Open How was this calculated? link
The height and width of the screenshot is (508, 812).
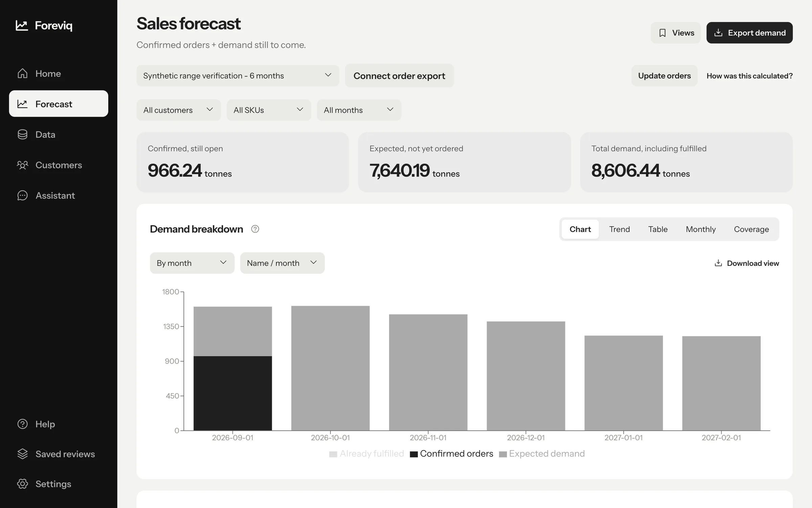[x=749, y=76]
